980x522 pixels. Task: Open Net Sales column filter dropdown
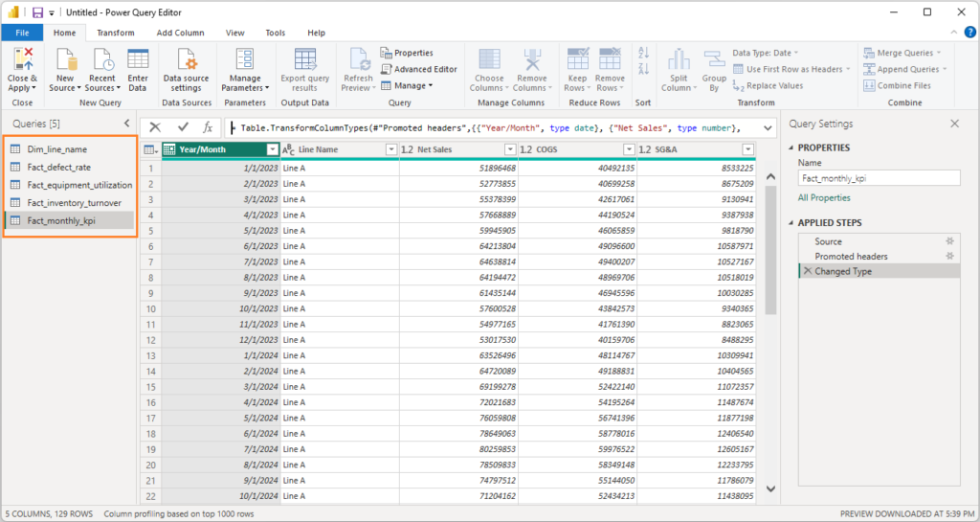pos(510,149)
